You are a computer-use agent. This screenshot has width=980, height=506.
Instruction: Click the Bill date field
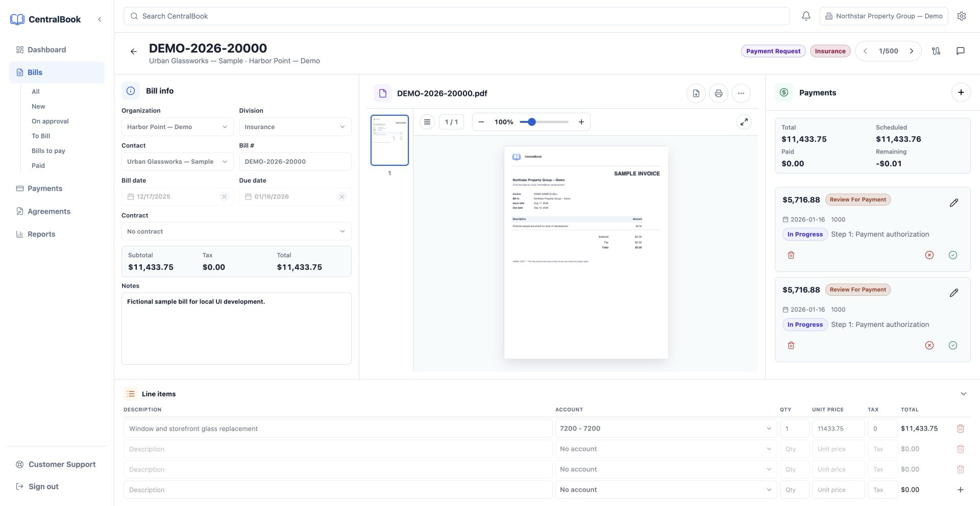pos(178,197)
